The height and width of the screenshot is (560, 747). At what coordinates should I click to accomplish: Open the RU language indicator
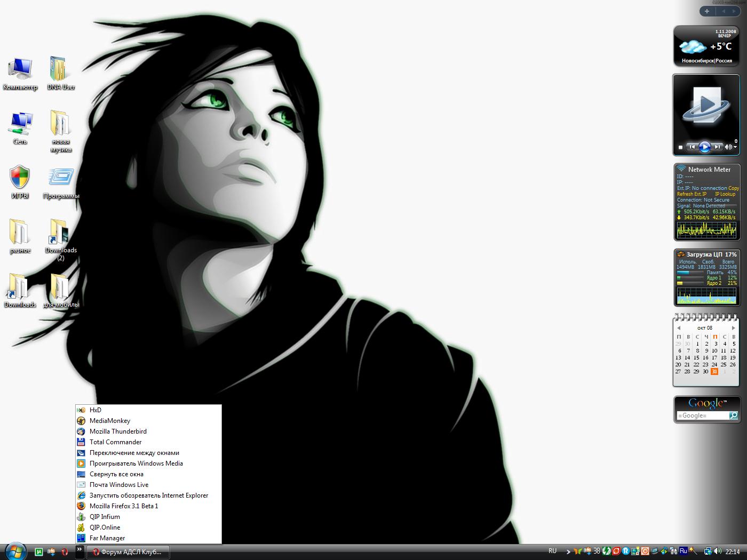pyautogui.click(x=553, y=551)
